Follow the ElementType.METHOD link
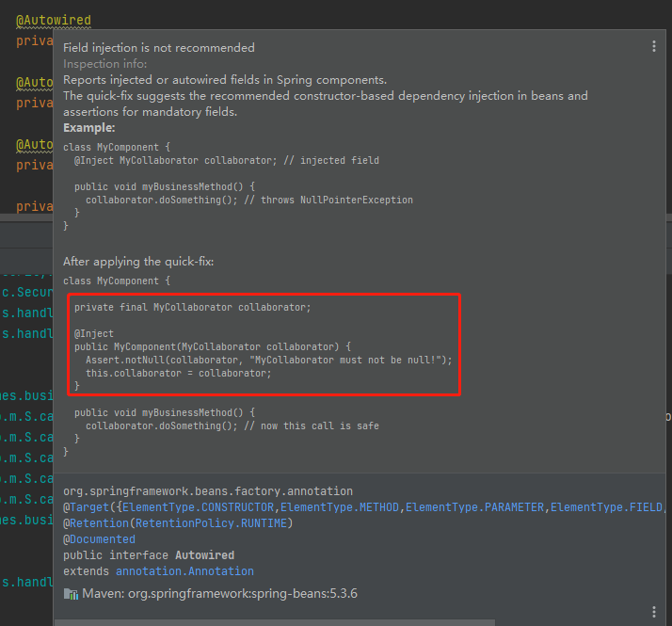The height and width of the screenshot is (626, 672). (340, 507)
